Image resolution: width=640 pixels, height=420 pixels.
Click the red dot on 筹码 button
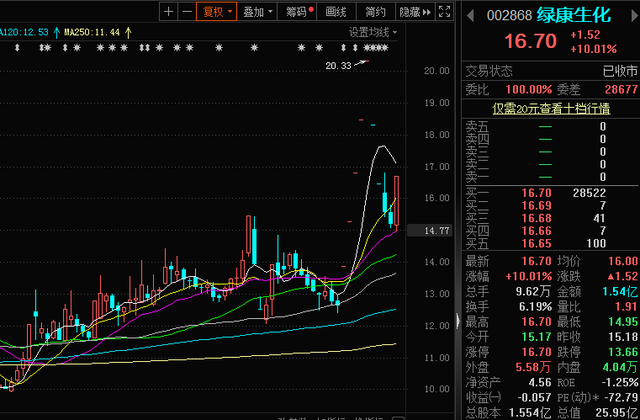(311, 9)
